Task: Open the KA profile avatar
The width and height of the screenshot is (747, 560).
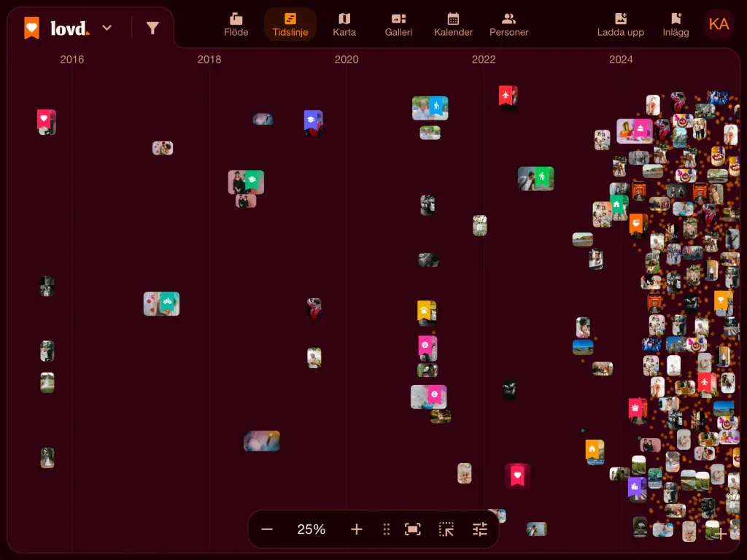Action: 719,24
